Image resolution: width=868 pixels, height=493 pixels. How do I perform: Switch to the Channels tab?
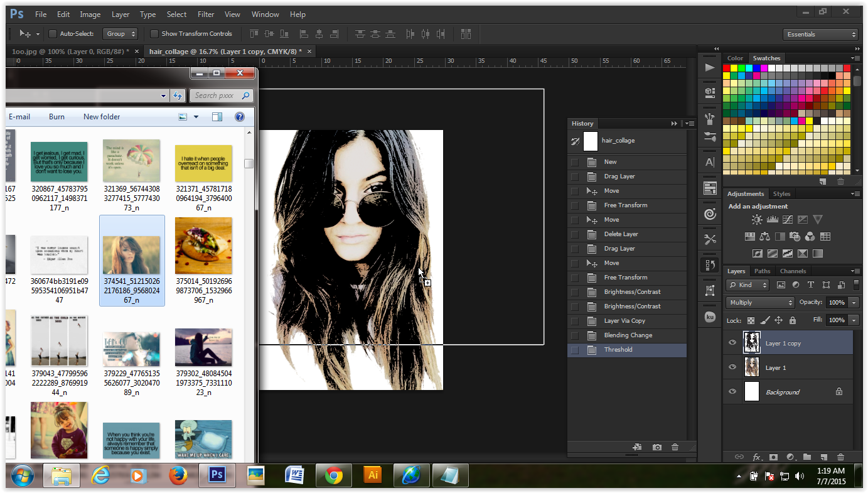click(793, 271)
